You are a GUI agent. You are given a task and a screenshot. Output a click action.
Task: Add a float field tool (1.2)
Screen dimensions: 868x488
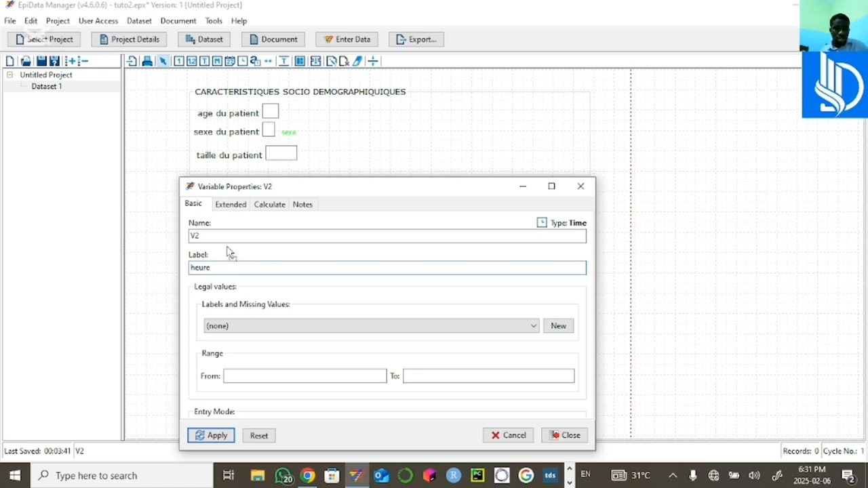[x=192, y=61]
